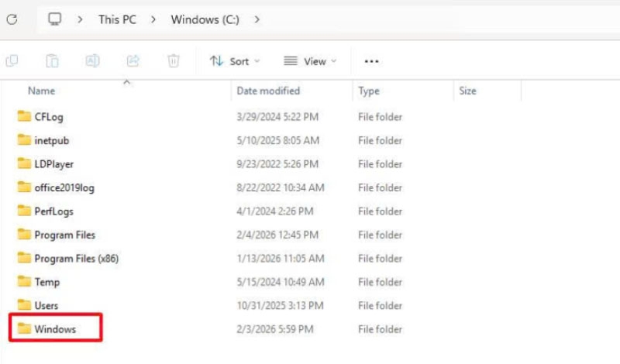Image resolution: width=620 pixels, height=364 pixels.
Task: Open the View dropdown menu
Action: [x=310, y=61]
